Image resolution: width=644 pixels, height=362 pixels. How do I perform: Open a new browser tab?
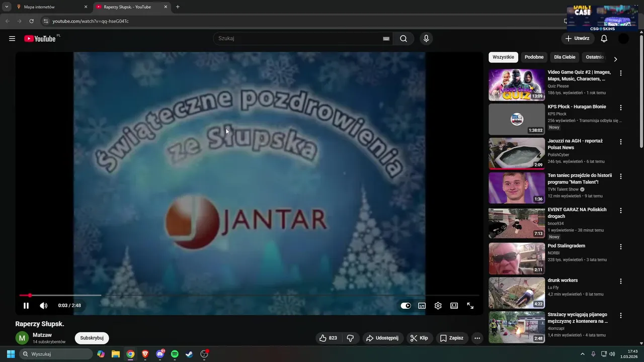[x=178, y=7]
